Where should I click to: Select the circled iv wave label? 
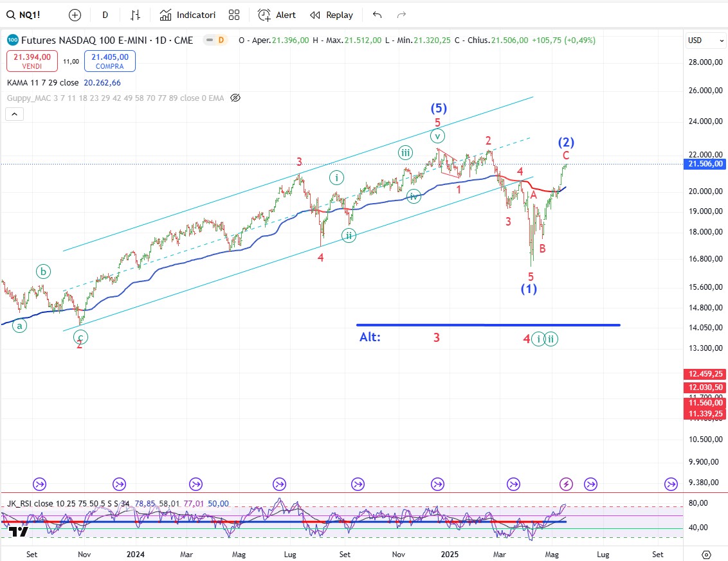click(414, 196)
